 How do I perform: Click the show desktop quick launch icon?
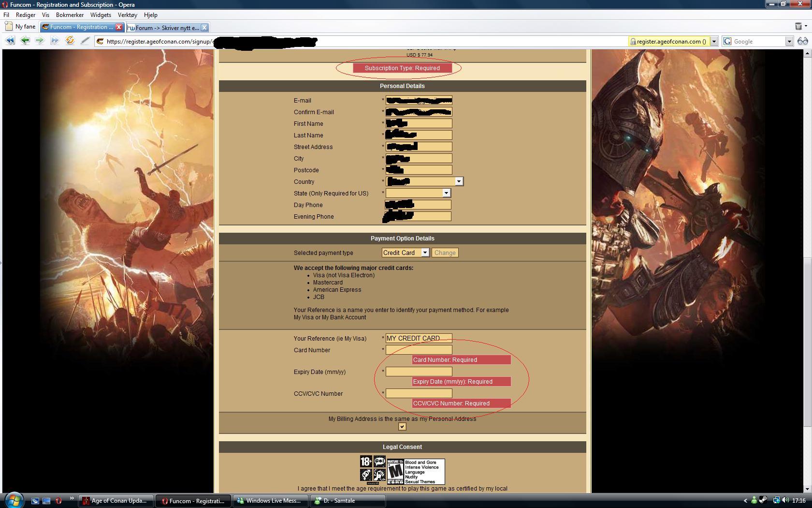pos(46,501)
